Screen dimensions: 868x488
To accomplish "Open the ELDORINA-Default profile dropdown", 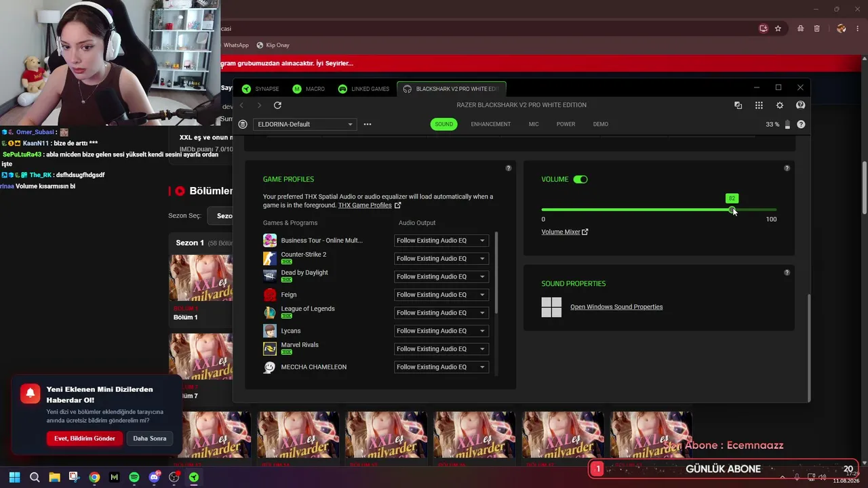I will coord(304,124).
